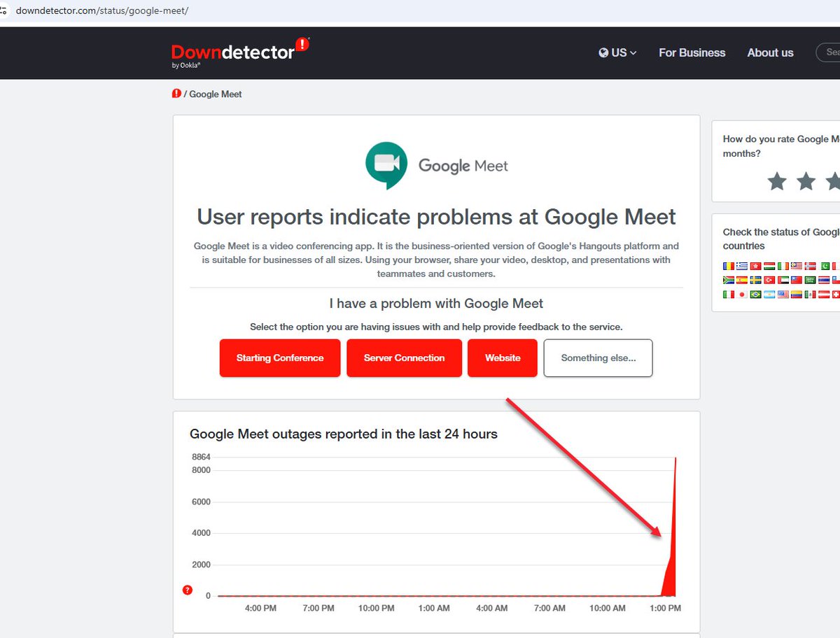The image size is (840, 638).
Task: Select the Argentina flag
Action: point(769,295)
